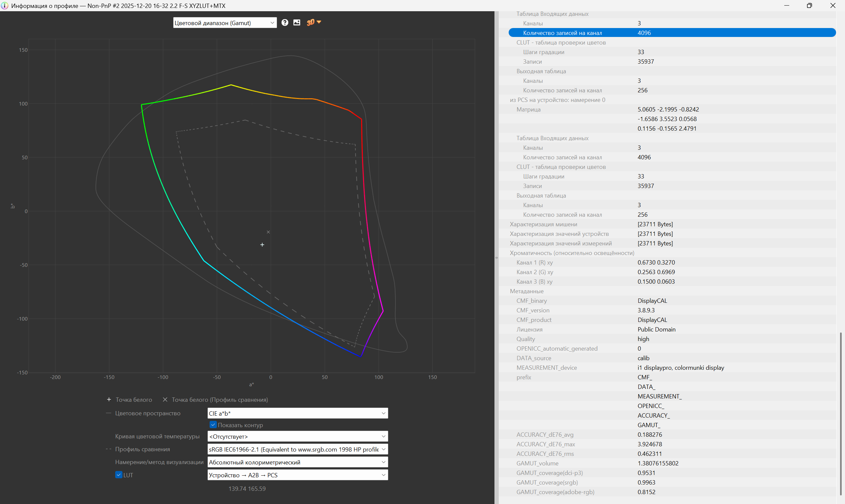Toggle the Показать контур checkbox
The width and height of the screenshot is (845, 504).
click(213, 425)
